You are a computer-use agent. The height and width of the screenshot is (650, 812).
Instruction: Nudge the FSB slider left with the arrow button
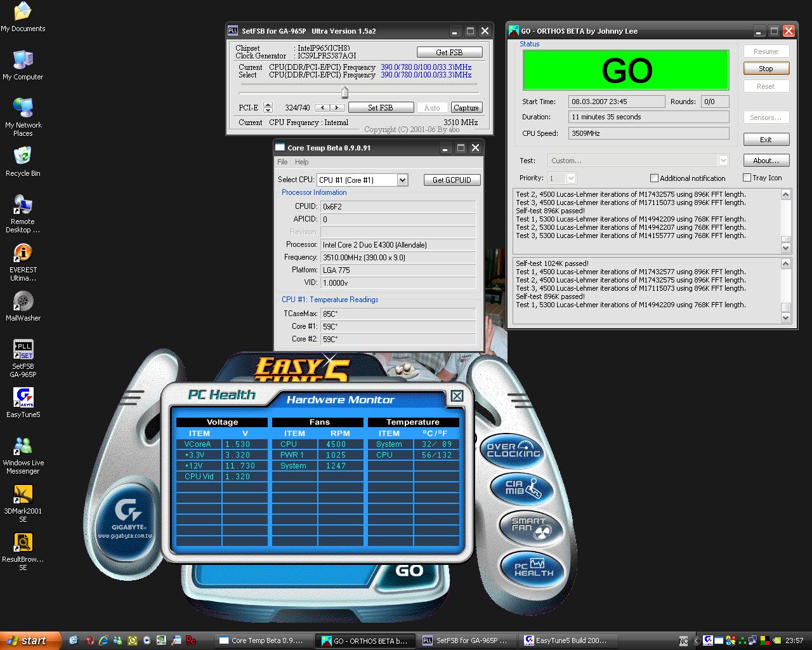click(x=322, y=108)
